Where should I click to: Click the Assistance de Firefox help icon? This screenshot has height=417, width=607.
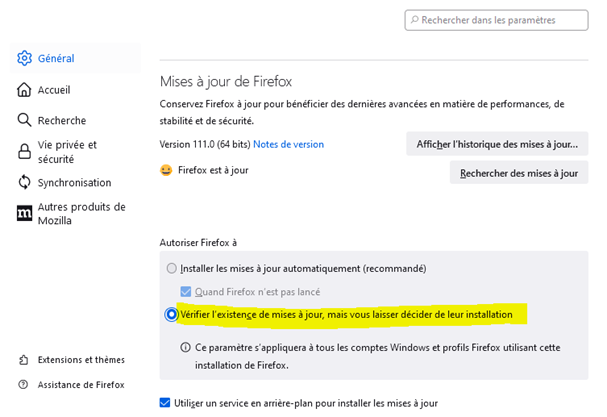point(24,385)
